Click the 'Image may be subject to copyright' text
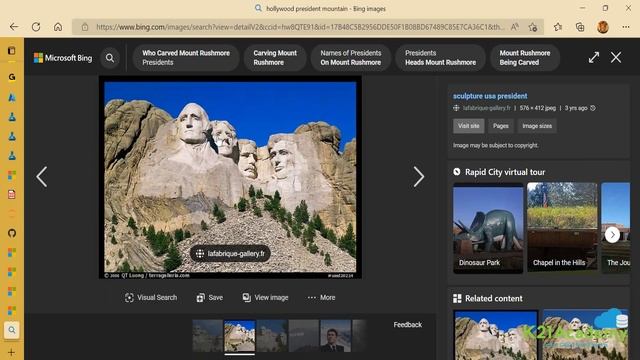 click(496, 145)
